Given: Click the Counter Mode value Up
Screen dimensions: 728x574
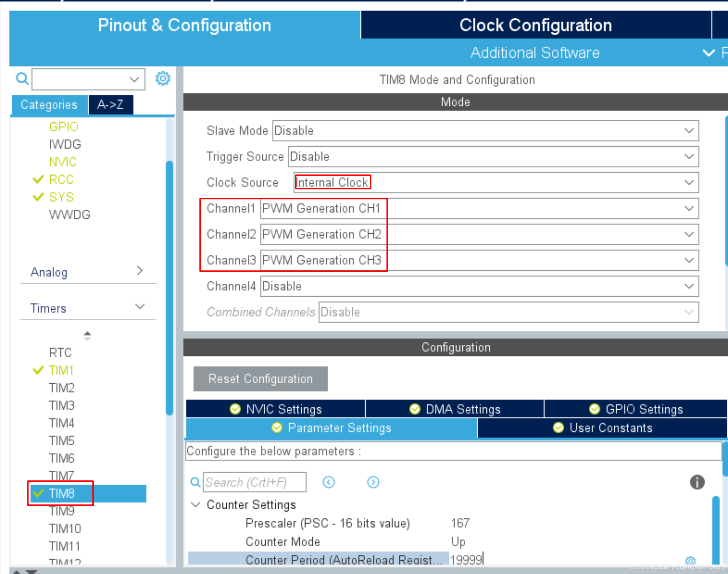Looking at the screenshot, I should (x=458, y=541).
